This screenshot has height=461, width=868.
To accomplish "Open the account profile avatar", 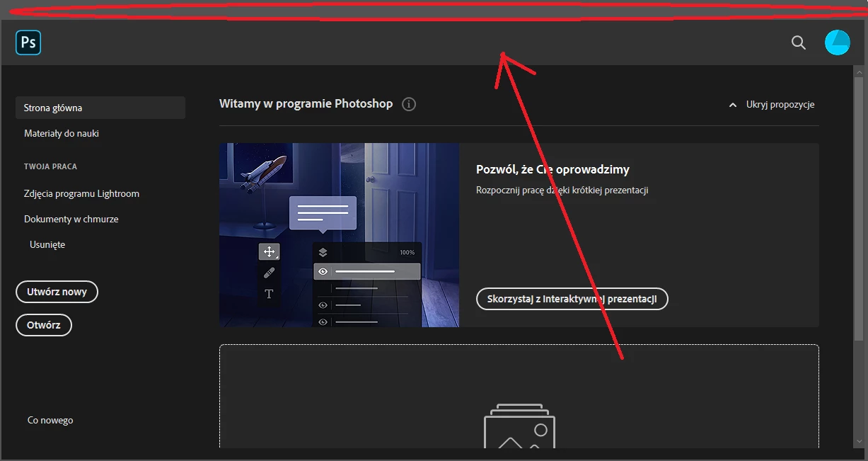I will [x=837, y=42].
